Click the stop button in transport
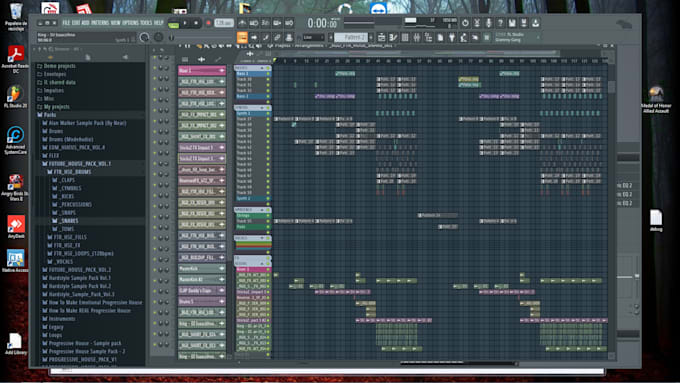The image size is (680, 383). tap(196, 23)
